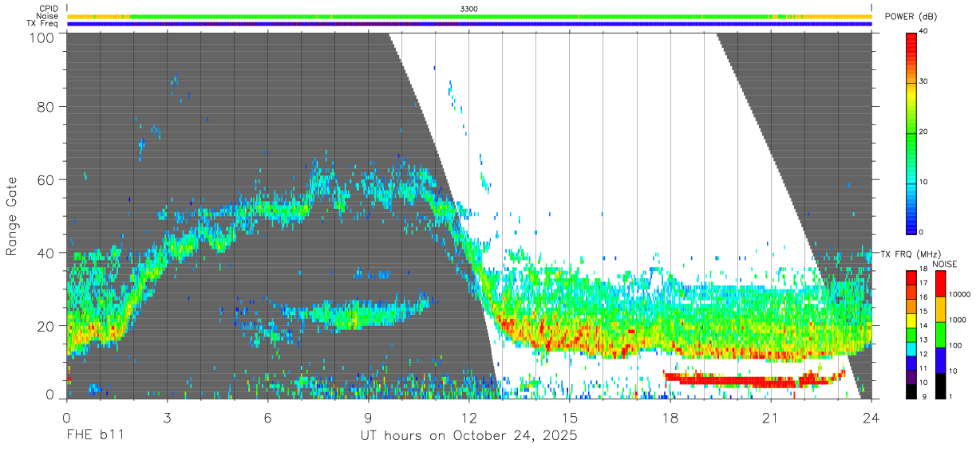Click the NOISE legend title

point(945,264)
